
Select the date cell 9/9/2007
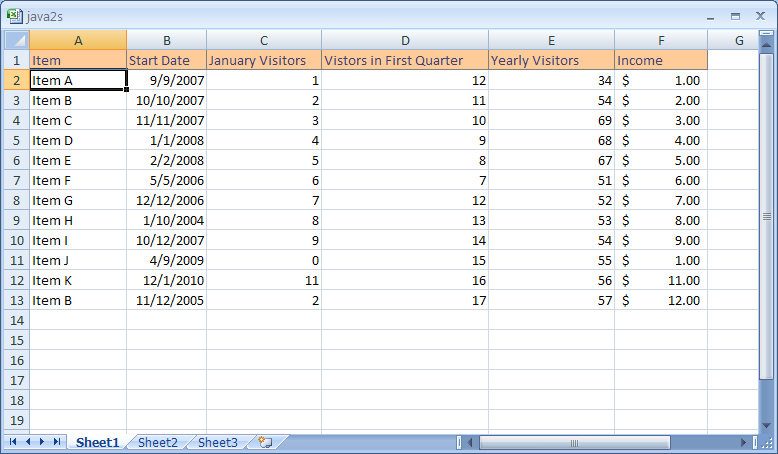click(167, 80)
